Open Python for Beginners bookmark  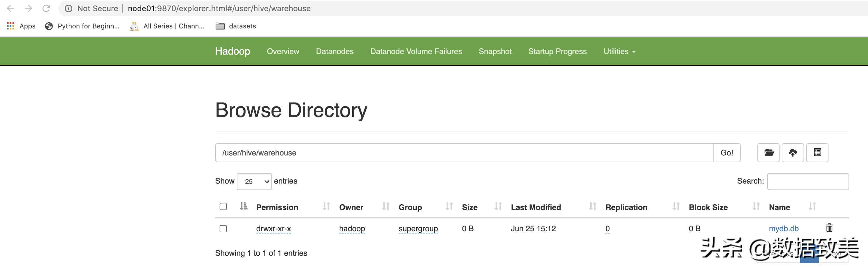pyautogui.click(x=82, y=26)
